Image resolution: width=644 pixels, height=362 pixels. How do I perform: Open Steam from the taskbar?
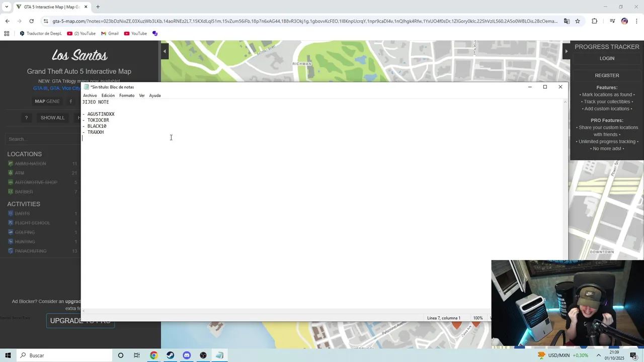click(x=170, y=355)
